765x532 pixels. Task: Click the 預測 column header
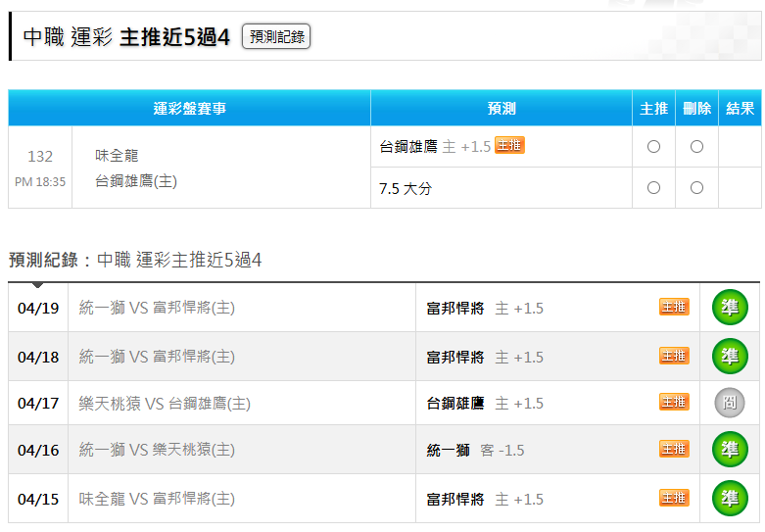point(501,109)
